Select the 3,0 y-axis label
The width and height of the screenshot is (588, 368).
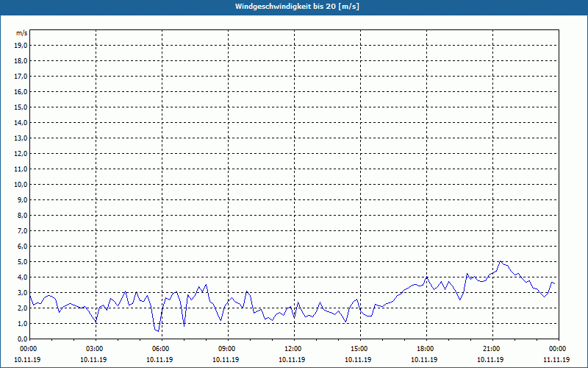tap(23, 292)
